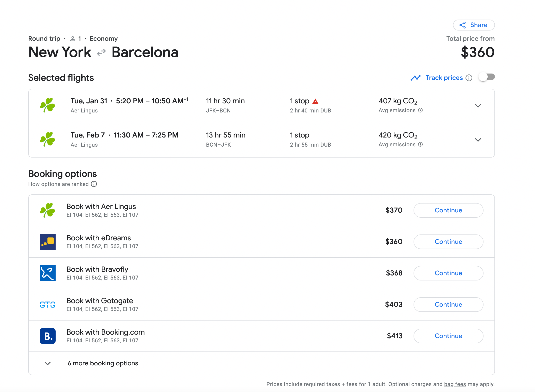Click the Bravofly logo icon

(x=47, y=273)
